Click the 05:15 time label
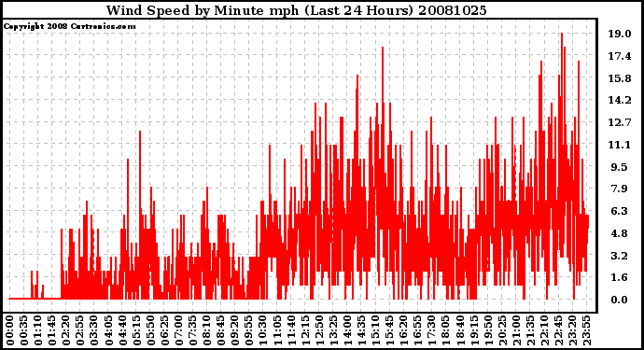 [x=136, y=330]
